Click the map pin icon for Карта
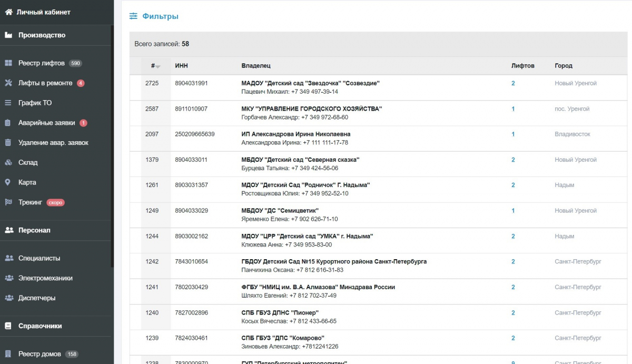Image resolution: width=632 pixels, height=364 pixels. click(x=8, y=182)
